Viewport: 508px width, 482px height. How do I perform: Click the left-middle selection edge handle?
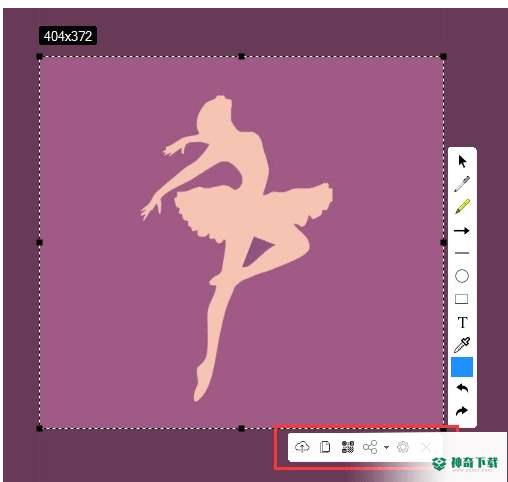pyautogui.click(x=39, y=242)
